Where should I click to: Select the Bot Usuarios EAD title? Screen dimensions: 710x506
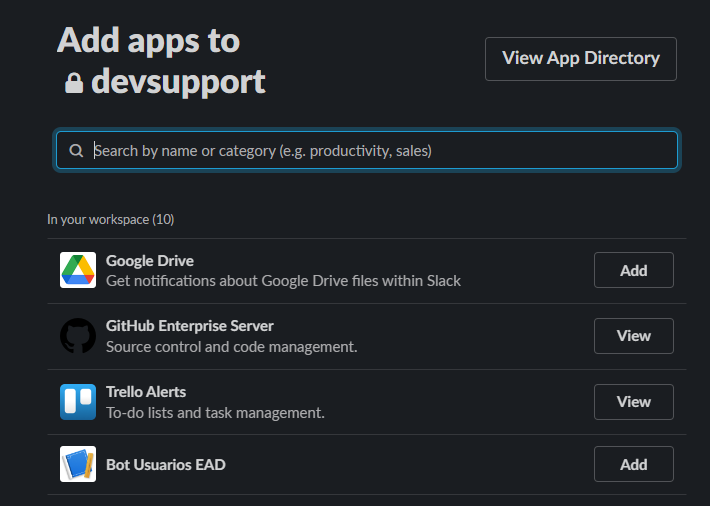pyautogui.click(x=166, y=465)
